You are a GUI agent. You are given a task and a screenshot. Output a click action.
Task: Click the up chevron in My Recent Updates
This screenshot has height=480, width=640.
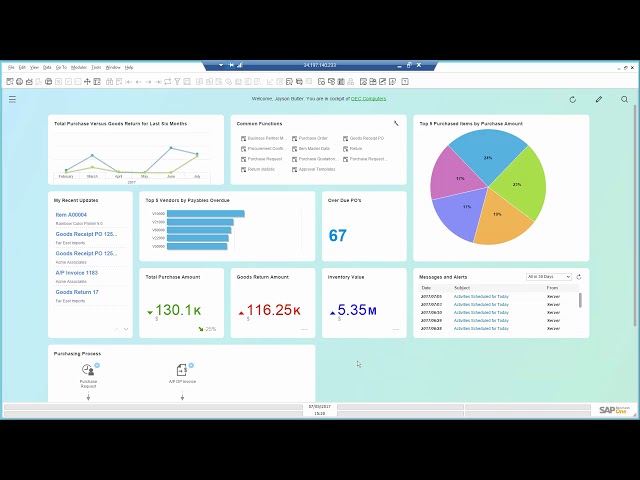click(x=116, y=329)
